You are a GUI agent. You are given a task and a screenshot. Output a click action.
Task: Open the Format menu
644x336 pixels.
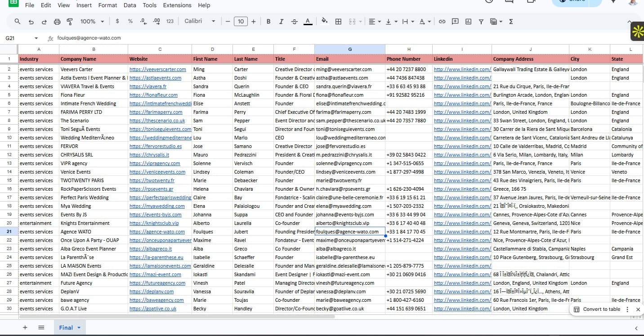(107, 5)
